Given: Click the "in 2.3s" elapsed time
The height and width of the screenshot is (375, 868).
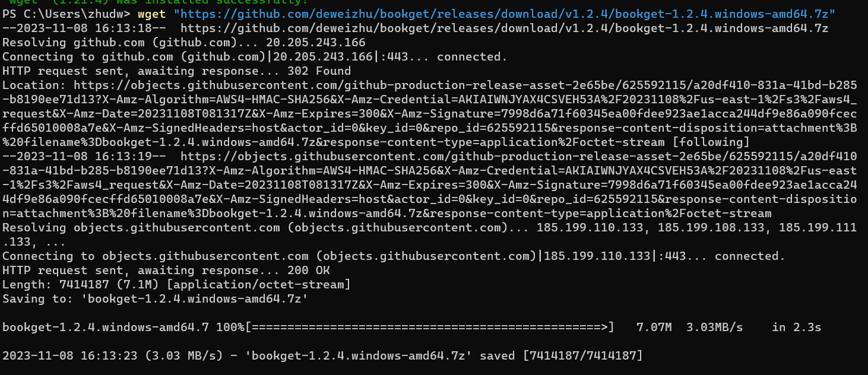Looking at the screenshot, I should (x=796, y=328).
